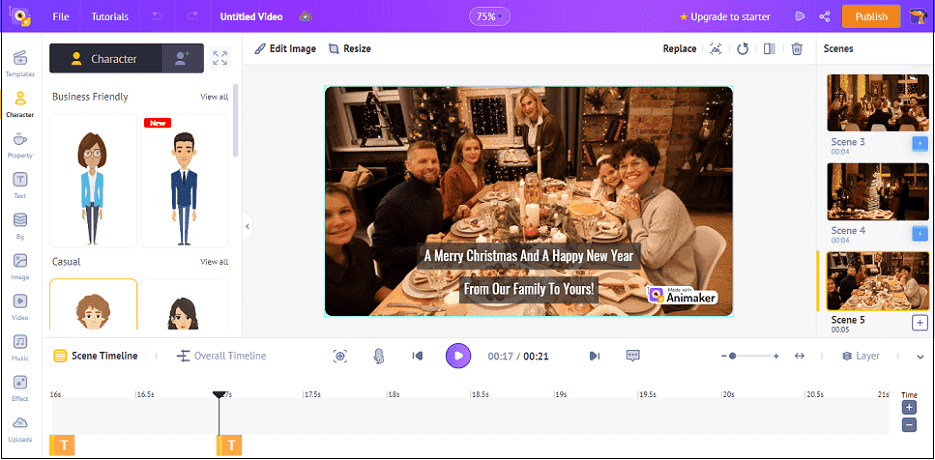
Task: Open the Text sidebar panel
Action: tap(20, 185)
